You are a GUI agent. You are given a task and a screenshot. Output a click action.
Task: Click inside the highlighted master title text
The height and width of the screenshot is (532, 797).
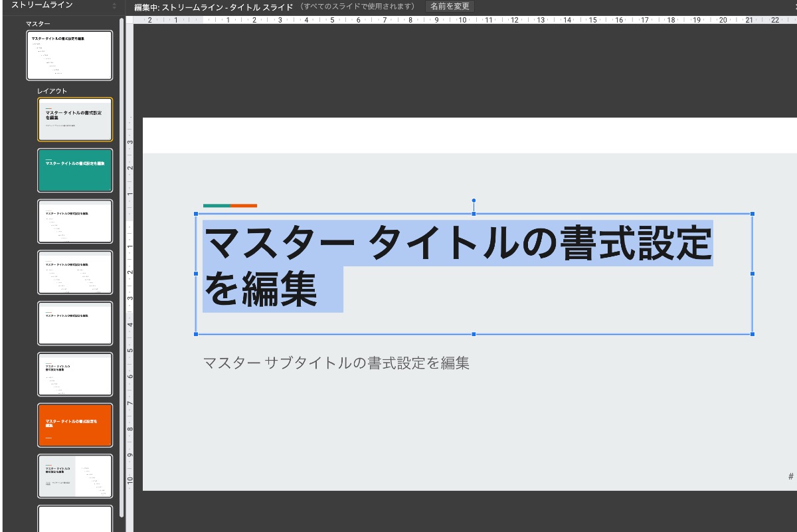click(458, 244)
